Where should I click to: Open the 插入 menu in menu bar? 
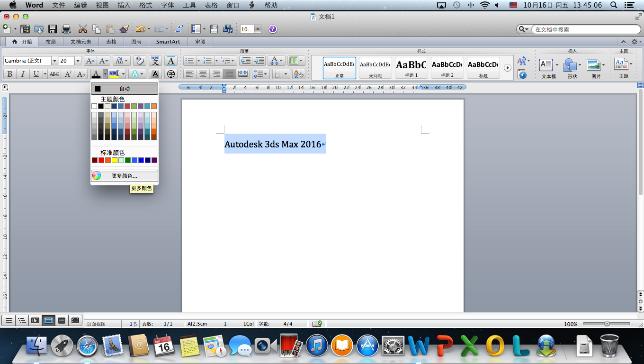coord(124,5)
